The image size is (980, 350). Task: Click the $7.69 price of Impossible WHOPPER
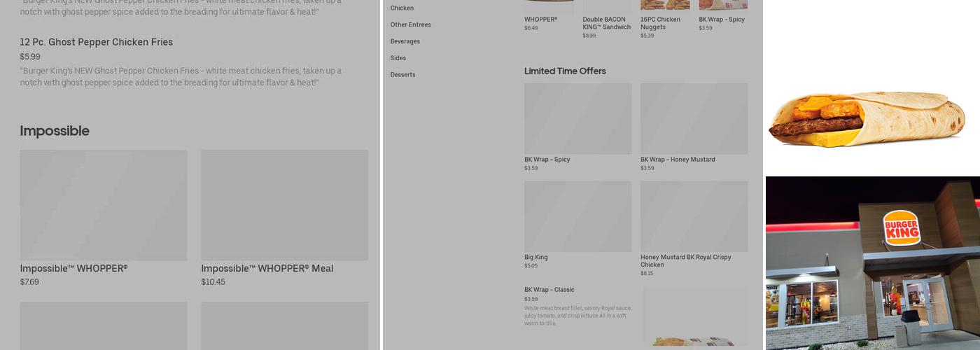(29, 282)
